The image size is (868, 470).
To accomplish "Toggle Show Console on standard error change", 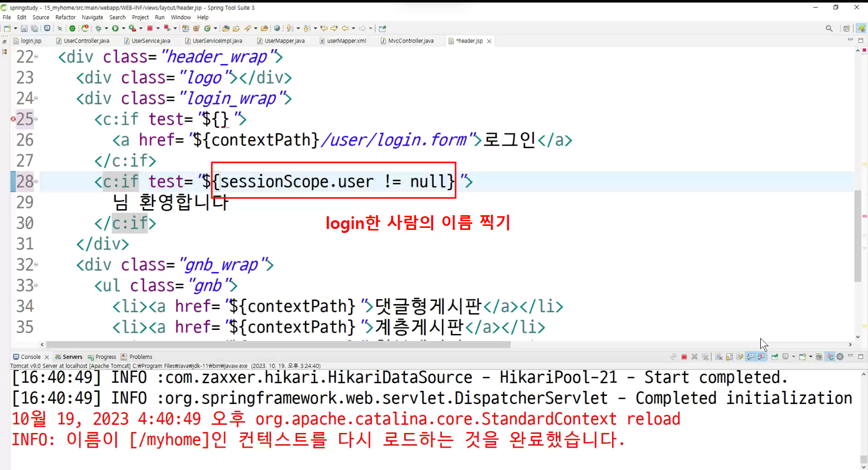I will point(761,357).
